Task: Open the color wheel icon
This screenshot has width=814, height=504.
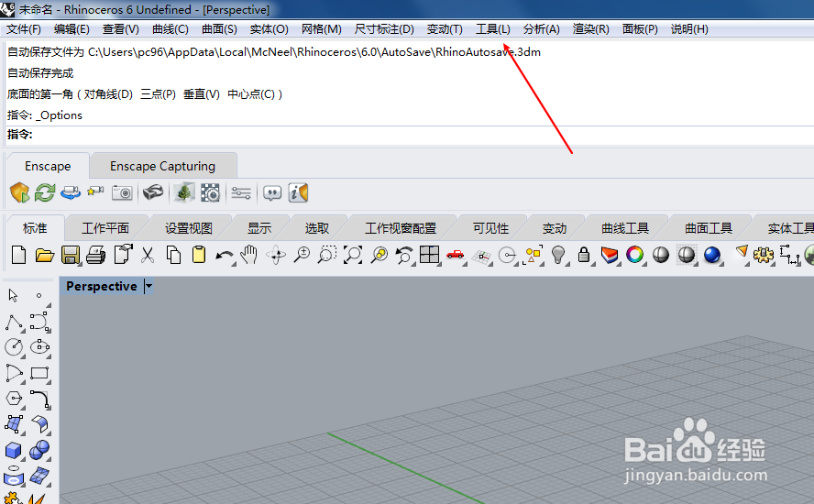Action: [635, 255]
